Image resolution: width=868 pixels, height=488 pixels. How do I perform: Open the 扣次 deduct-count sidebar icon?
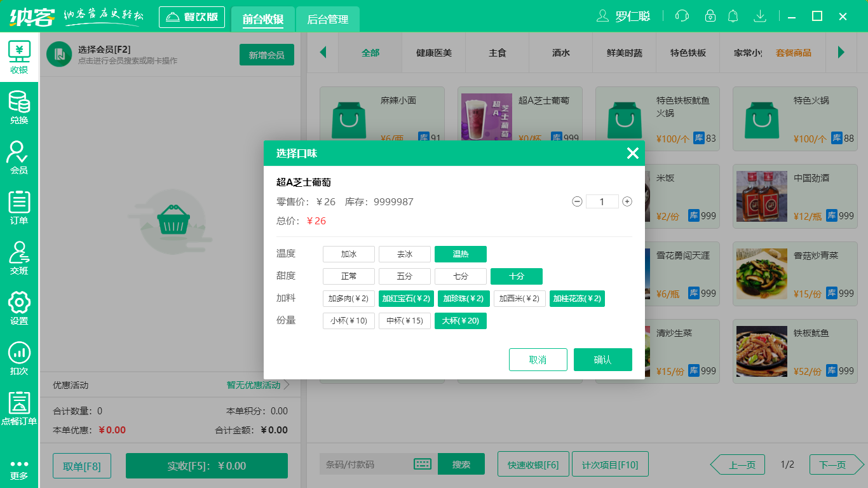click(19, 359)
